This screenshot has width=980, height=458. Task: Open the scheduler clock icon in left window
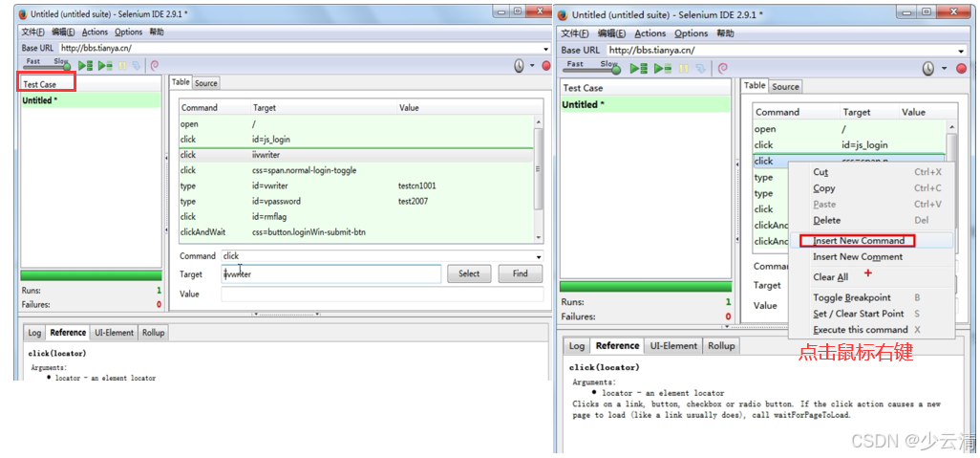pyautogui.click(x=519, y=66)
